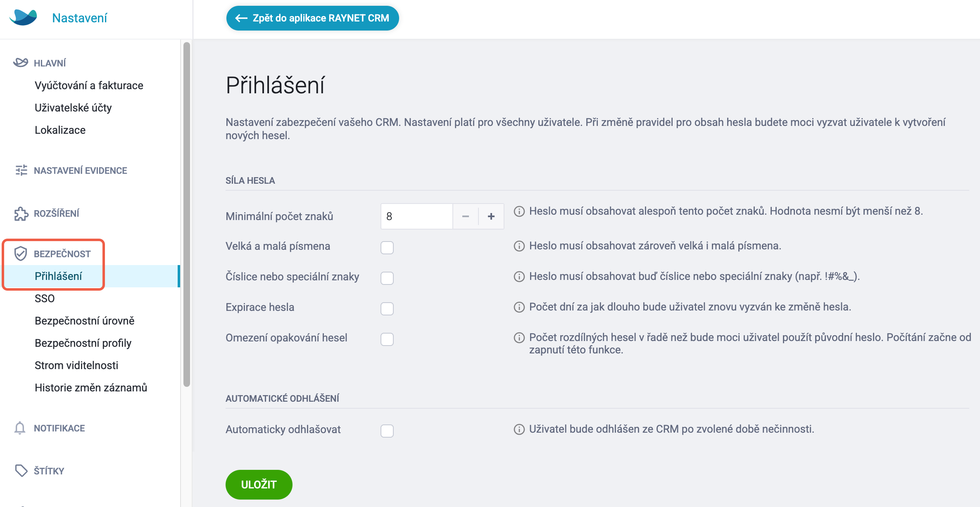The image size is (980, 507).
Task: Open Bezpečnostní úrovně menu item
Action: pos(85,321)
